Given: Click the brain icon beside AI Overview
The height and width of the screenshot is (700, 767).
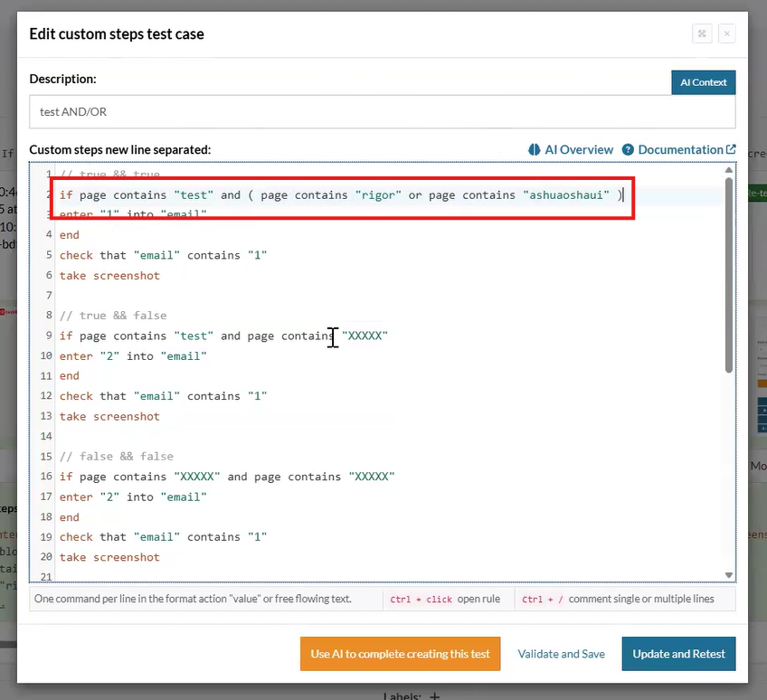Looking at the screenshot, I should tap(535, 150).
